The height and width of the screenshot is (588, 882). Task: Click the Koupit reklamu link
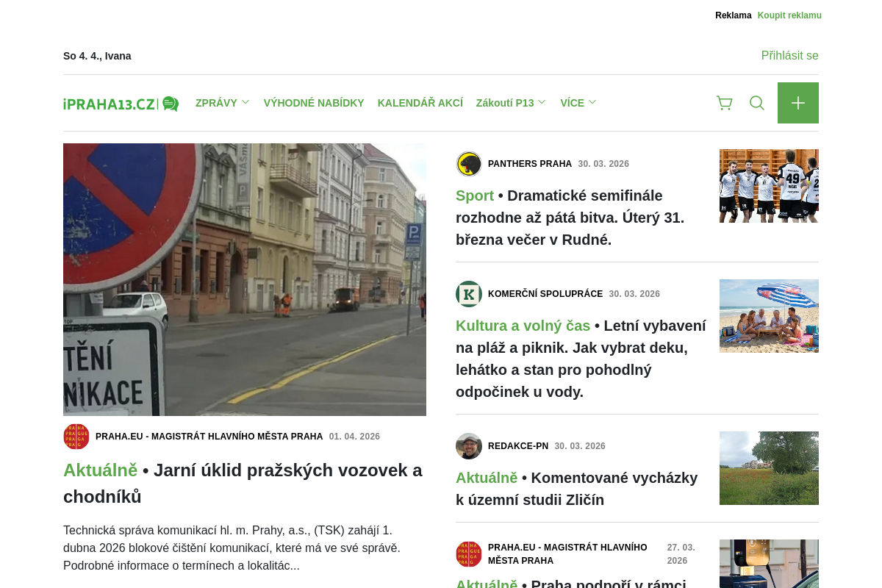[x=789, y=15]
